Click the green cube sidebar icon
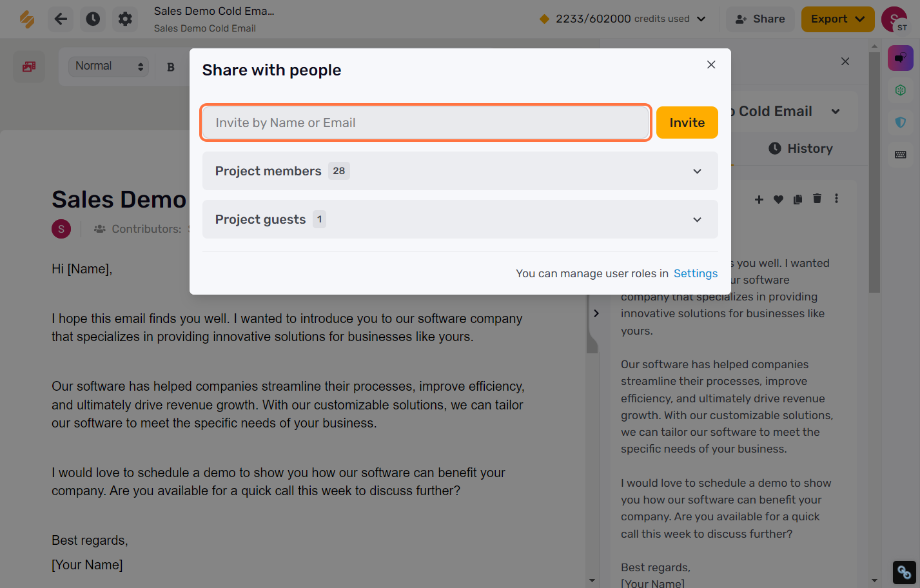 click(901, 90)
